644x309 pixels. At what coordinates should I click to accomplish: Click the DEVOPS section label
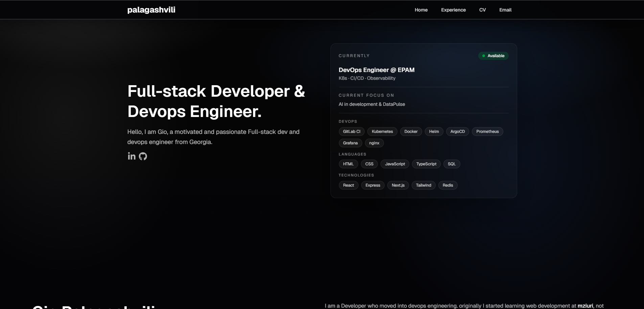(x=348, y=121)
